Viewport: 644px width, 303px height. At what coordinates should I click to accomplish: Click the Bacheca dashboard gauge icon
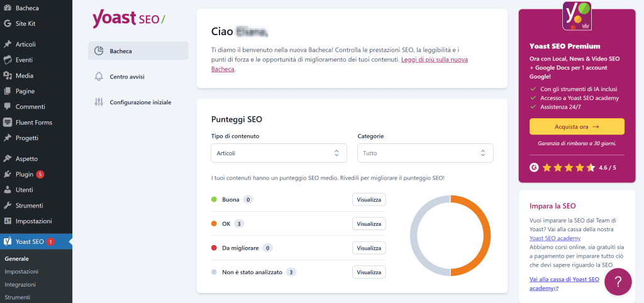tap(7, 8)
